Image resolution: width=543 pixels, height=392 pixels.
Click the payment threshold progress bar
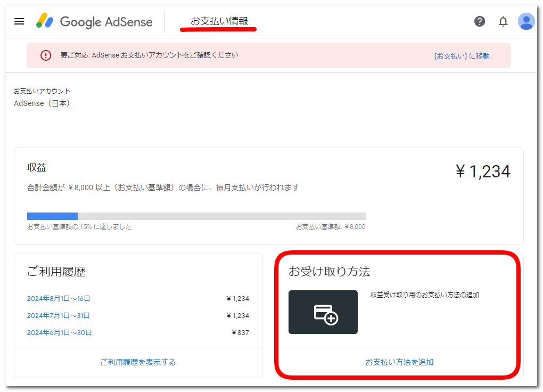point(196,216)
